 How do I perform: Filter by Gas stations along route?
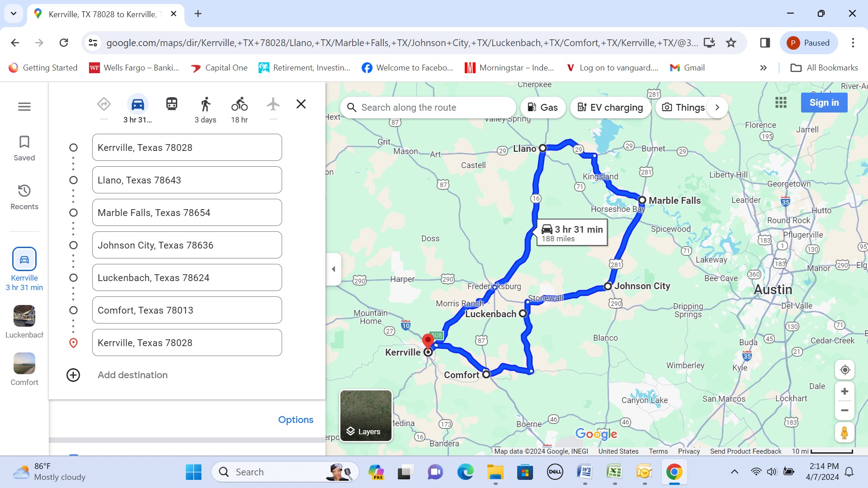[x=543, y=108]
